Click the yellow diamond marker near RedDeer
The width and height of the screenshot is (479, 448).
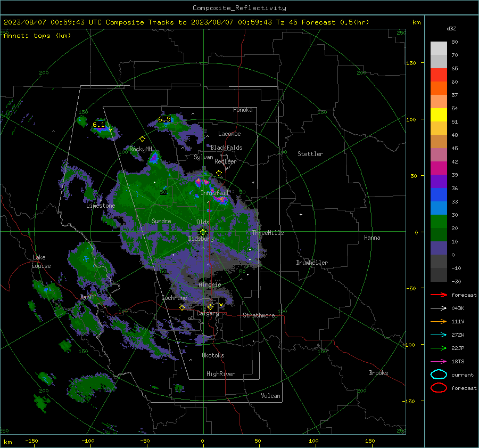point(219,173)
